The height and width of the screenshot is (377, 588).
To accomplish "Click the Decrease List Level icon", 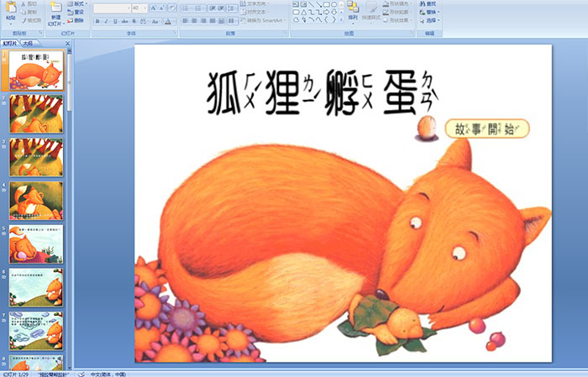I will pos(213,8).
